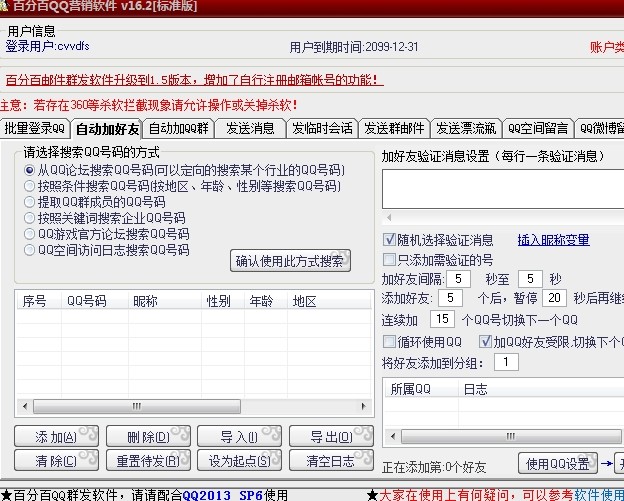Screen dimensions: 624x501
Task: Switch to the 发送群邮件 tab
Action: tap(394, 128)
